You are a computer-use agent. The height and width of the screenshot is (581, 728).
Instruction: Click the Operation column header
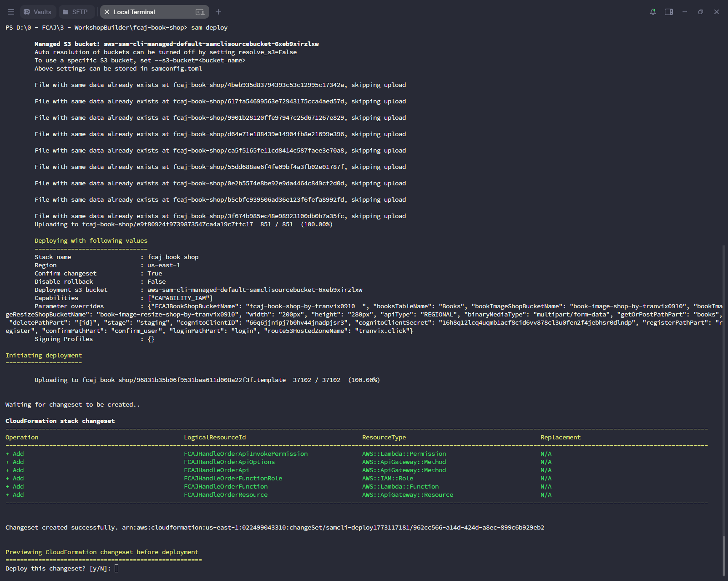pos(22,437)
